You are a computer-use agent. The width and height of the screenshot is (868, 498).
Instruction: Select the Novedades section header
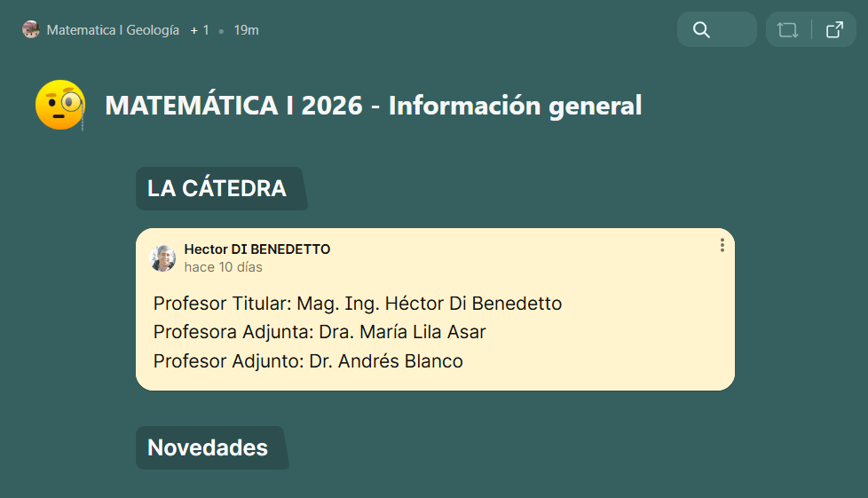point(208,447)
